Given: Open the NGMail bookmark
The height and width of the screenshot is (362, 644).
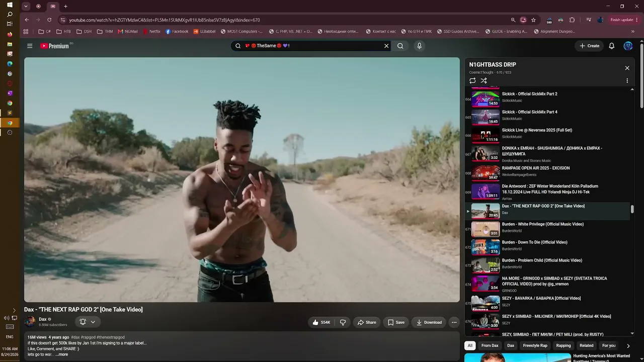Looking at the screenshot, I should click(128, 31).
